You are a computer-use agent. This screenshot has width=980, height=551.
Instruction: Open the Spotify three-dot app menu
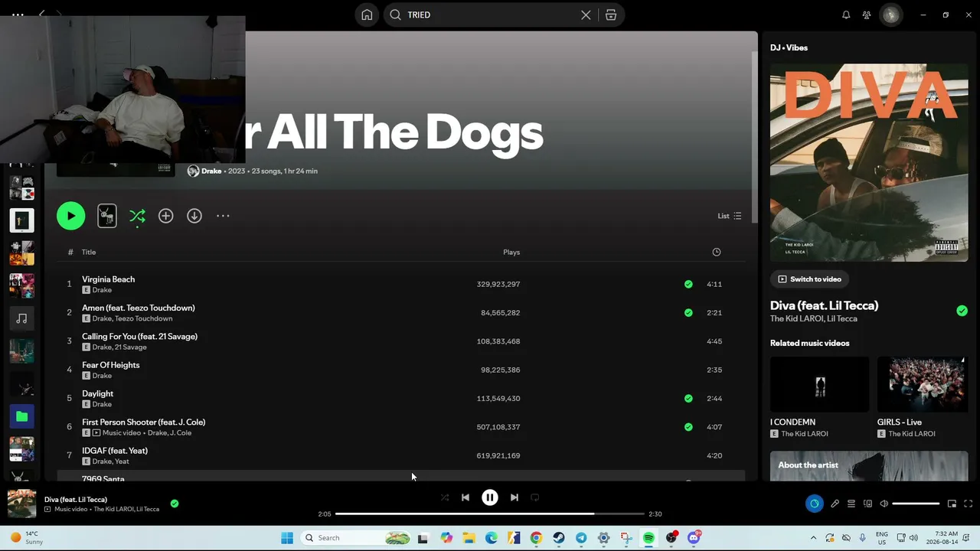[18, 15]
